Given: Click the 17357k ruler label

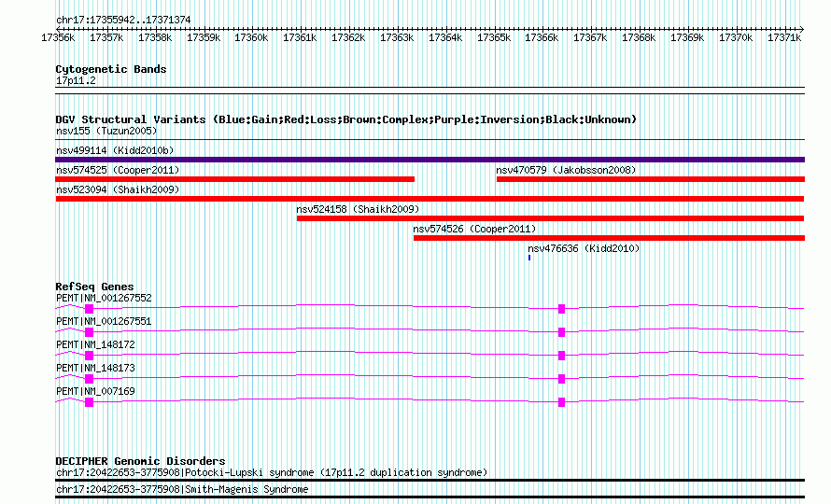Looking at the screenshot, I should point(106,37).
